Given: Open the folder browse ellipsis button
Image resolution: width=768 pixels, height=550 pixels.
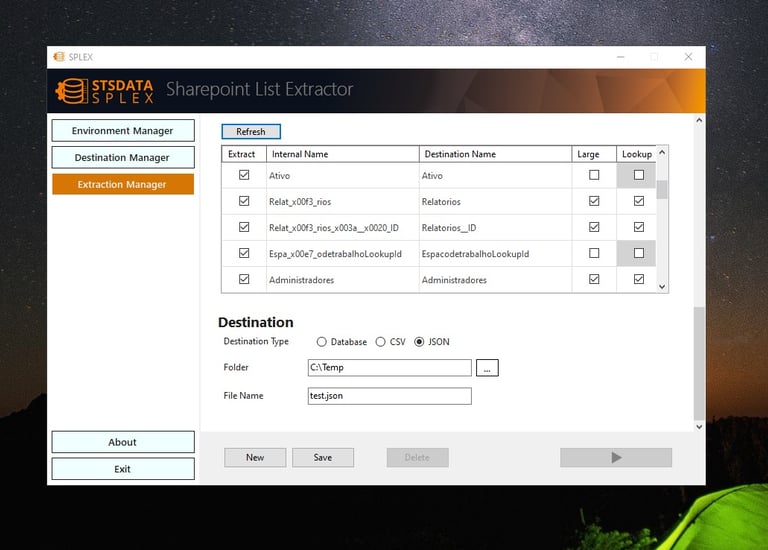Looking at the screenshot, I should click(487, 368).
